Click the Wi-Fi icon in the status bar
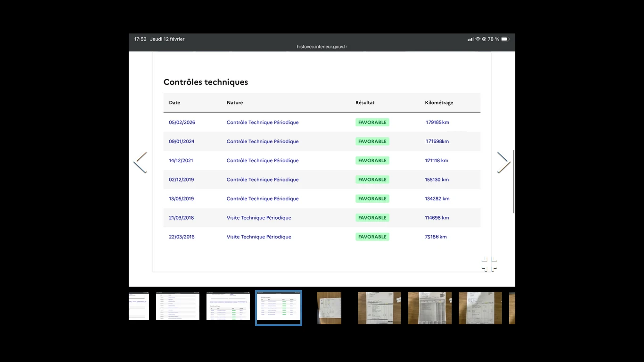The width and height of the screenshot is (644, 362). 478,39
